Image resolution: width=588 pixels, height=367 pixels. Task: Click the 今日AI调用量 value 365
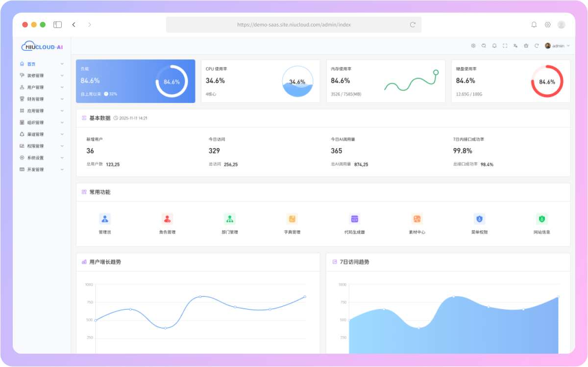[x=337, y=151]
